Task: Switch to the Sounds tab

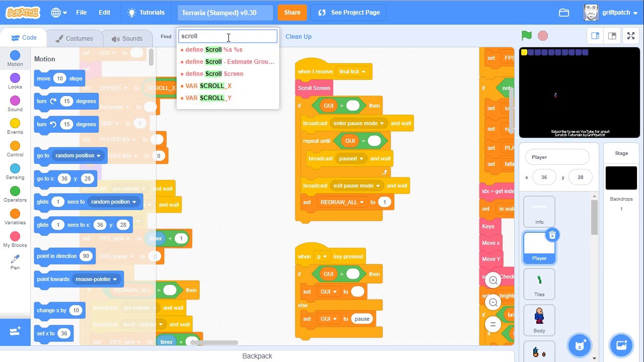Action: pos(127,38)
